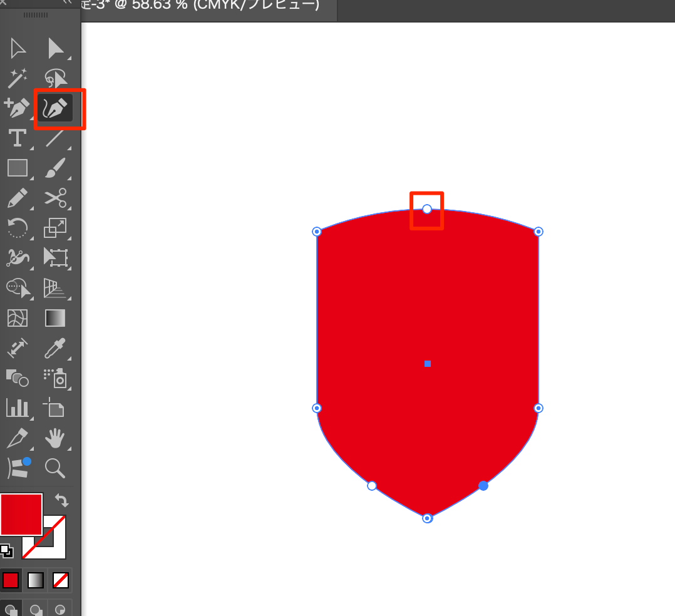Reset to default fill and stroke
Viewport: 675px width, 616px height.
[6, 550]
